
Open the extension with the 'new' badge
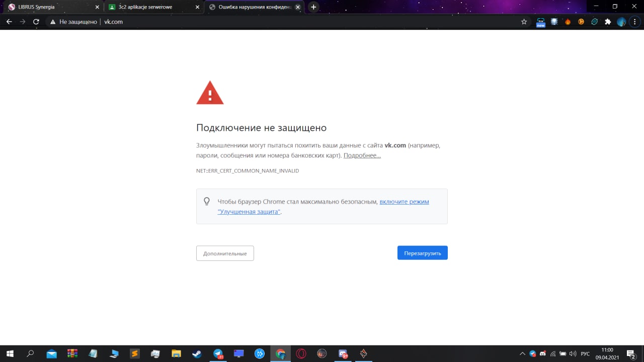[x=541, y=22]
